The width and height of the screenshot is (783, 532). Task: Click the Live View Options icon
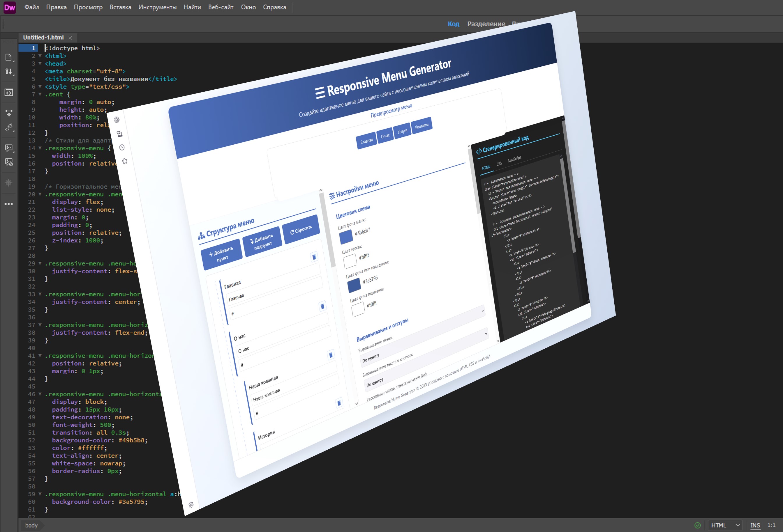9,92
